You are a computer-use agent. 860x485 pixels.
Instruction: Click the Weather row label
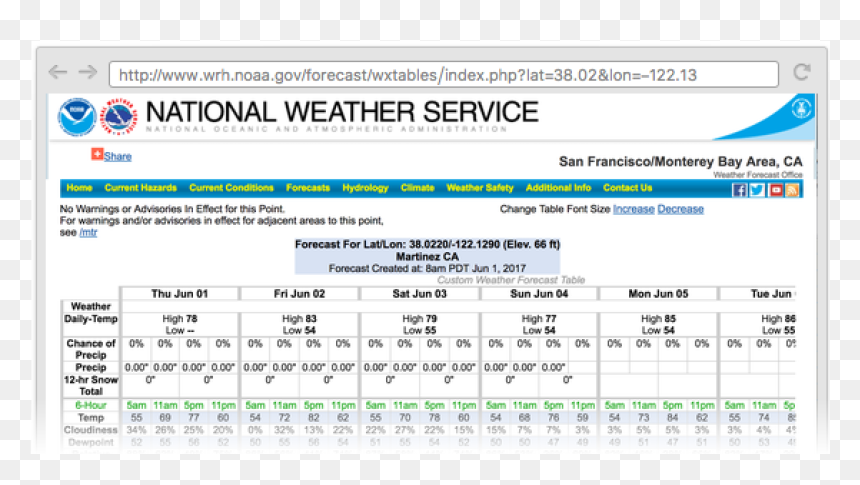coord(90,306)
